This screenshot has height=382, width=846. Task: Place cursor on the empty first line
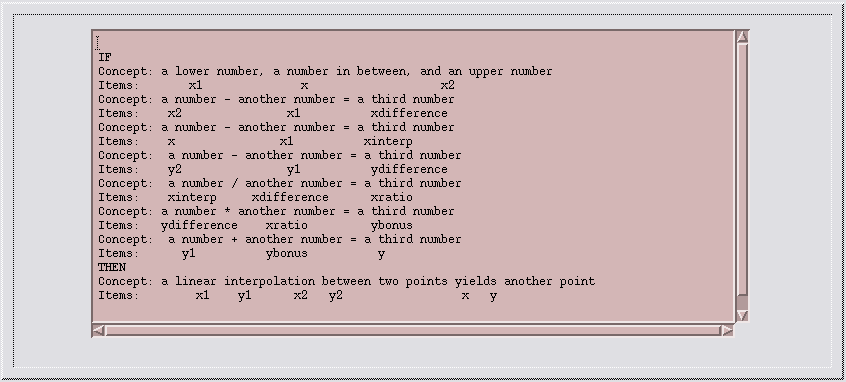pos(413,43)
